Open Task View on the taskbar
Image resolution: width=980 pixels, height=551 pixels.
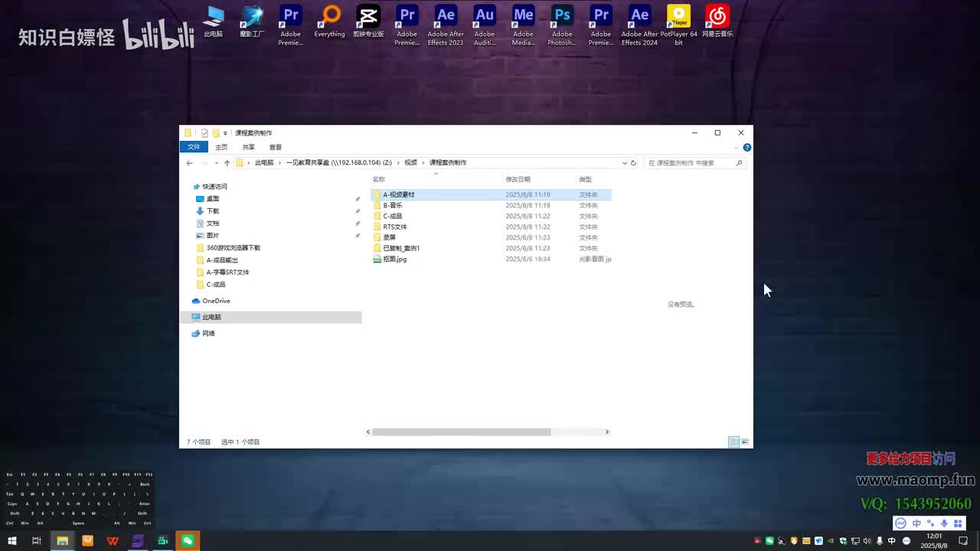(x=37, y=541)
